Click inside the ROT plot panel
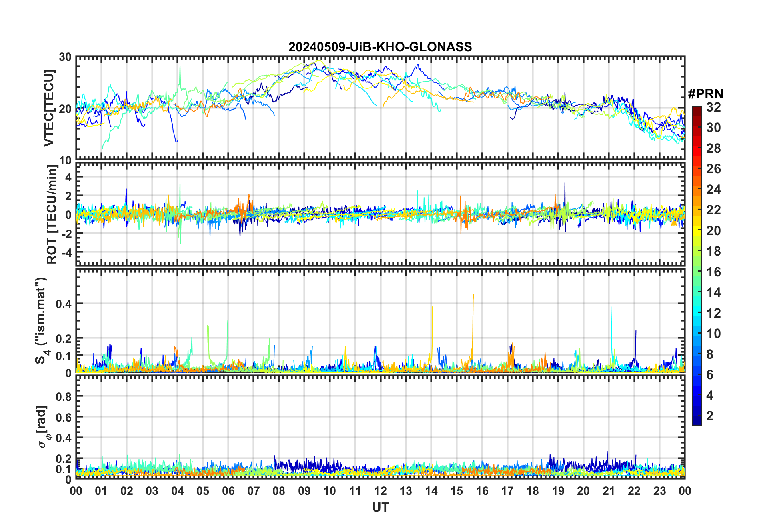The width and height of the screenshot is (761, 532). click(x=380, y=214)
